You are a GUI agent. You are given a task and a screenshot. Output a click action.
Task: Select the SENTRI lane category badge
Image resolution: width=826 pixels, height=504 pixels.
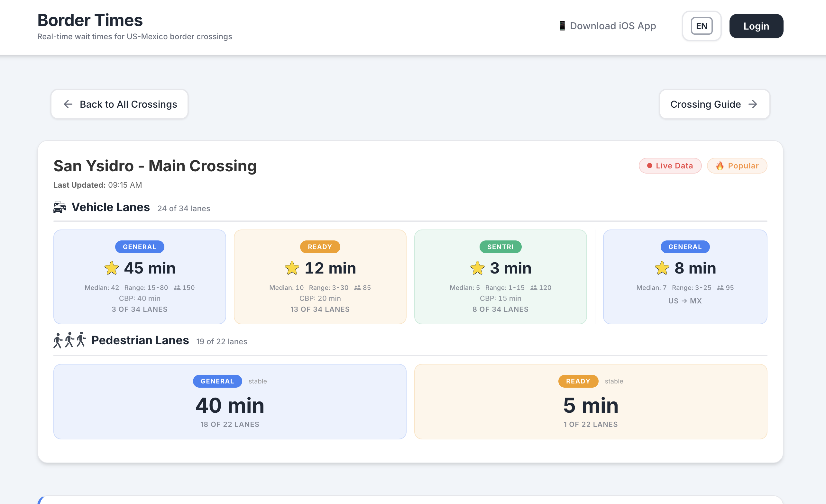[500, 247]
